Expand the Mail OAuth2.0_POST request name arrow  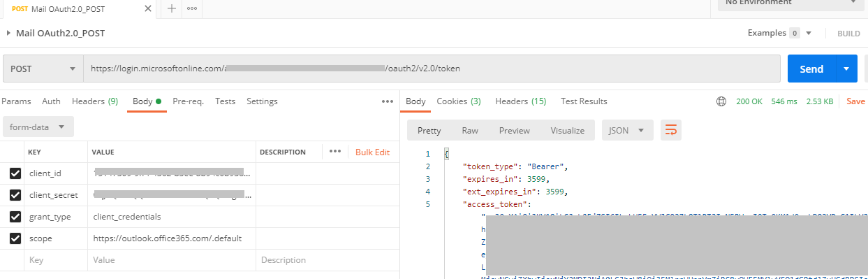click(x=8, y=33)
